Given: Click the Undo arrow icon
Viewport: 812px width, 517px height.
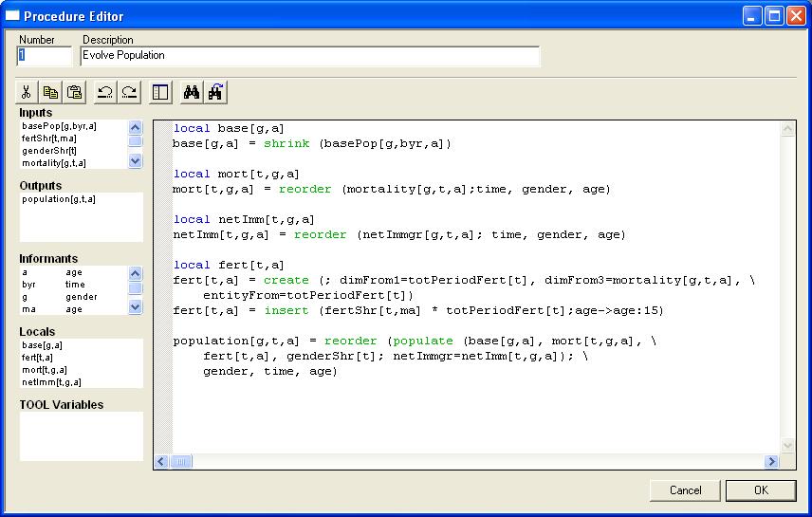Looking at the screenshot, I should coord(105,92).
